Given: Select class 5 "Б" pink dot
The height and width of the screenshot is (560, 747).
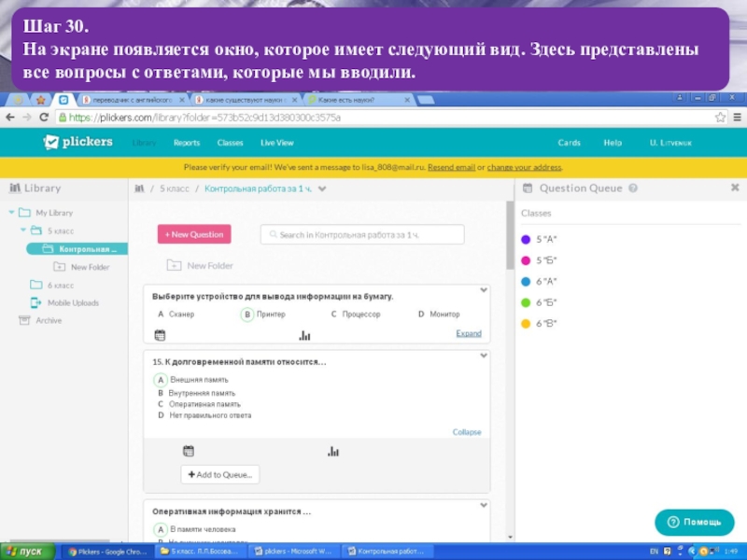Looking at the screenshot, I should (x=526, y=260).
